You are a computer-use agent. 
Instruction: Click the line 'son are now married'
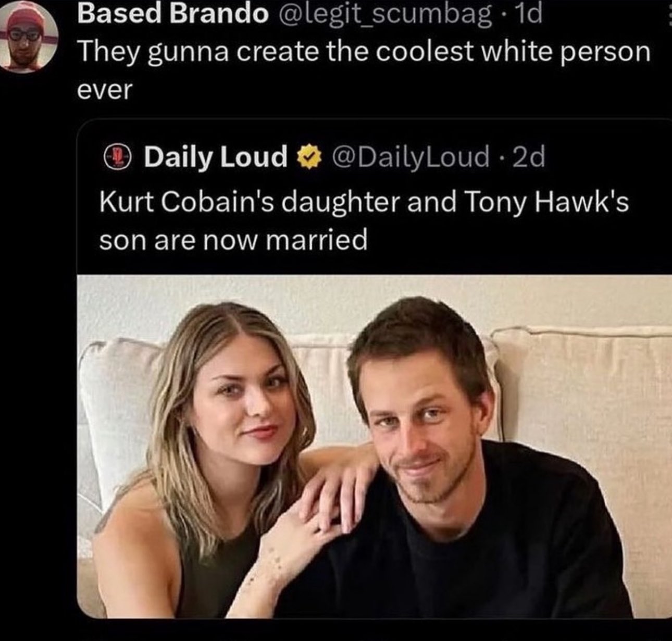[233, 240]
